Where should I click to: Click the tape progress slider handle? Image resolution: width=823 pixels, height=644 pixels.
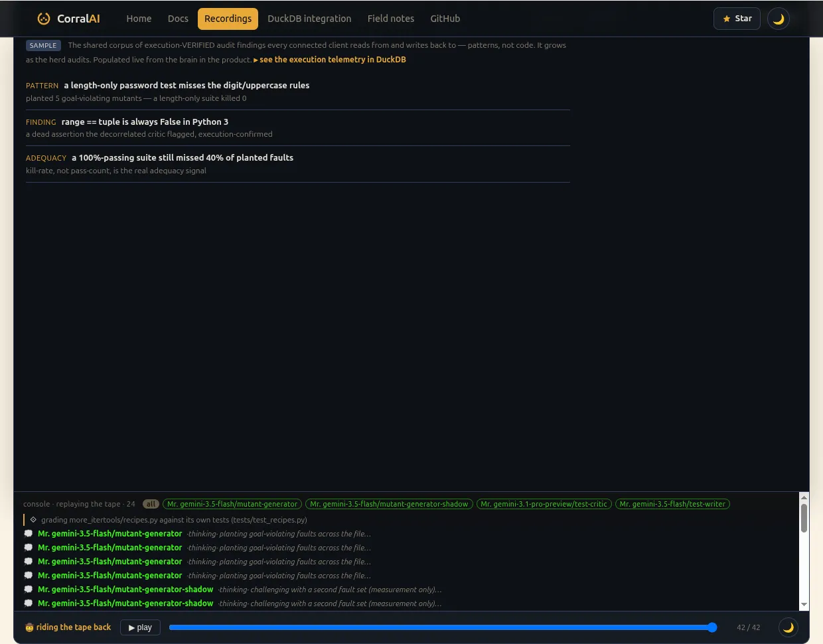point(712,627)
